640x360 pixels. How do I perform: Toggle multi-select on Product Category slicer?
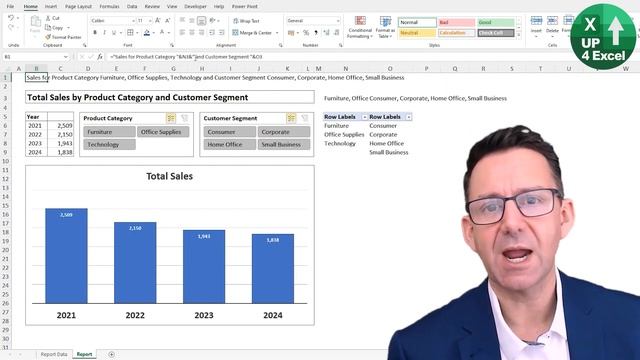171,118
